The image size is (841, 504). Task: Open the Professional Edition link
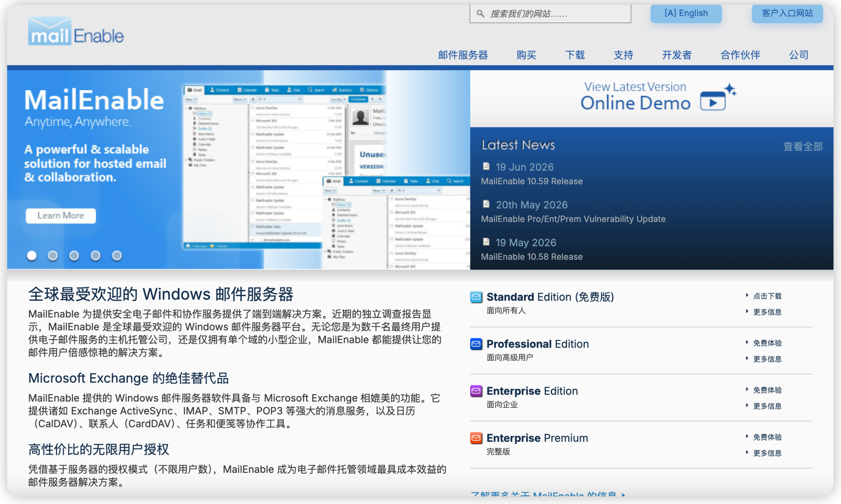(537, 344)
